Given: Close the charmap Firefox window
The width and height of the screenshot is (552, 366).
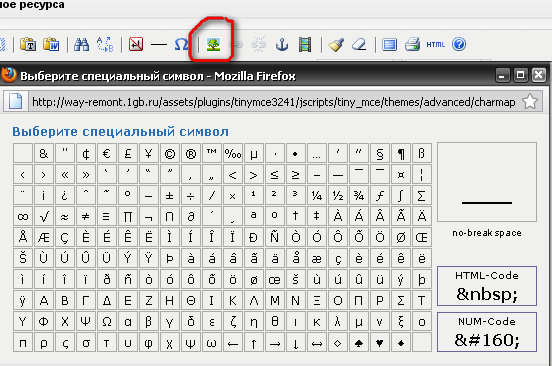Looking at the screenshot, I should click(x=539, y=75).
